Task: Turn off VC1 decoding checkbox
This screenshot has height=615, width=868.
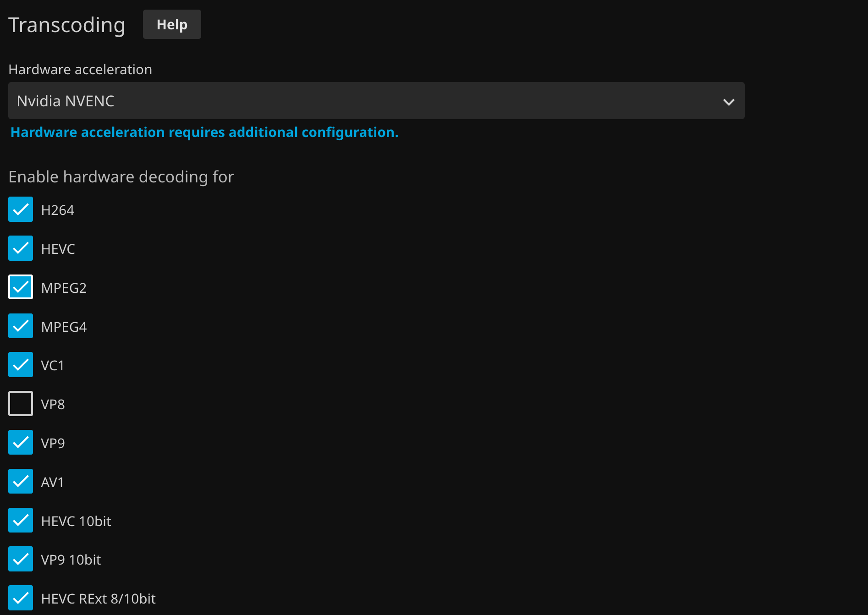Action: [x=21, y=365]
